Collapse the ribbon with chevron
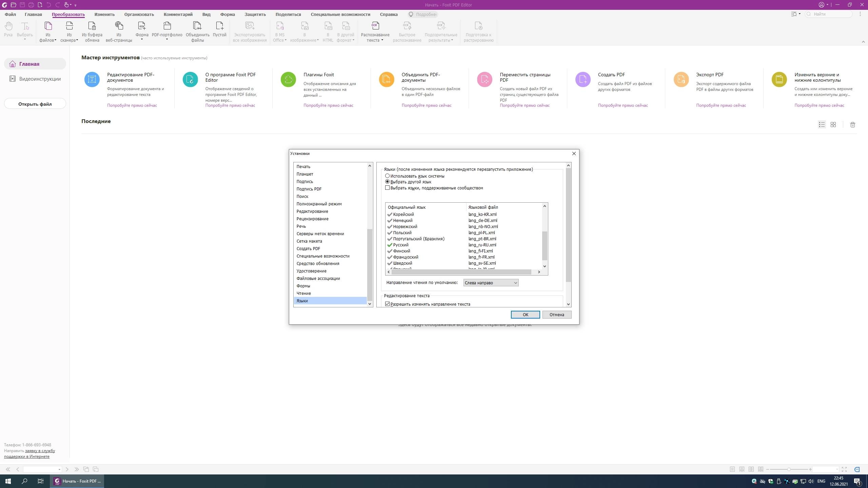Viewport: 868px width, 488px height. tap(863, 42)
